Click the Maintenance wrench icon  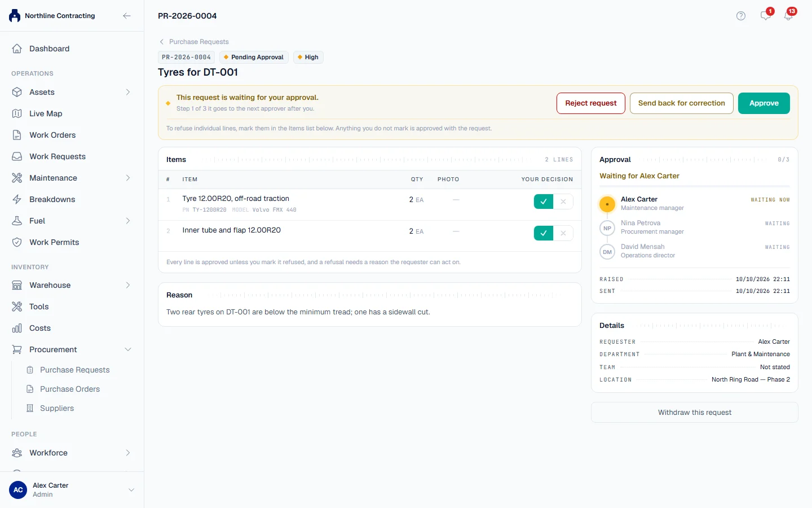tap(17, 178)
